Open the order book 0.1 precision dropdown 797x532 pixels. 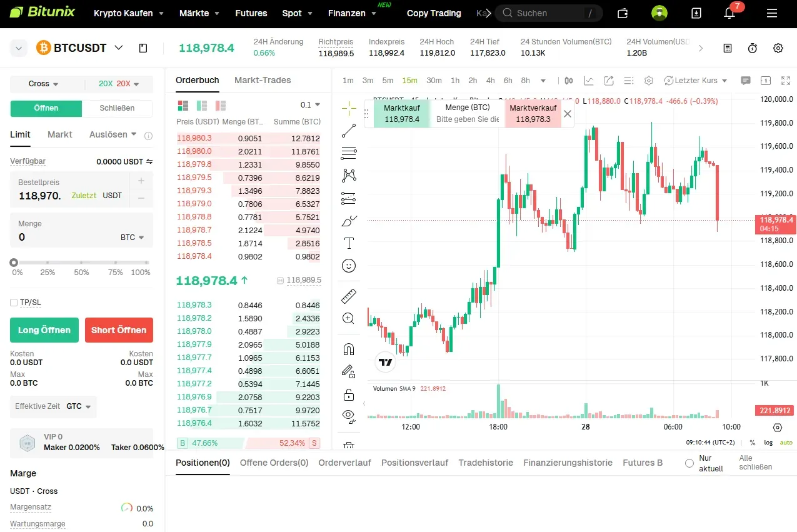(310, 105)
